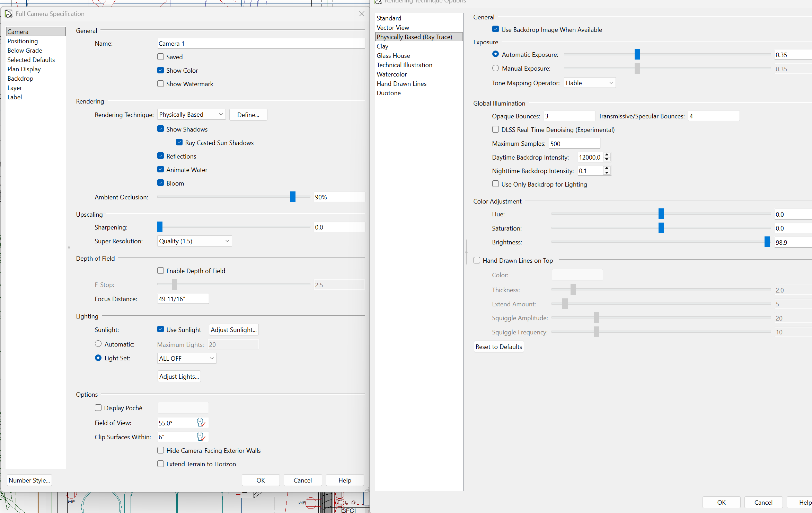Open the Light Set dropdown
This screenshot has height=513, width=812.
tap(187, 358)
